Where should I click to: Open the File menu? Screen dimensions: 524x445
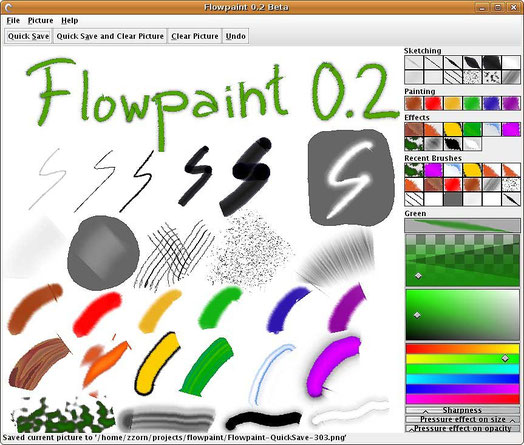(x=13, y=21)
